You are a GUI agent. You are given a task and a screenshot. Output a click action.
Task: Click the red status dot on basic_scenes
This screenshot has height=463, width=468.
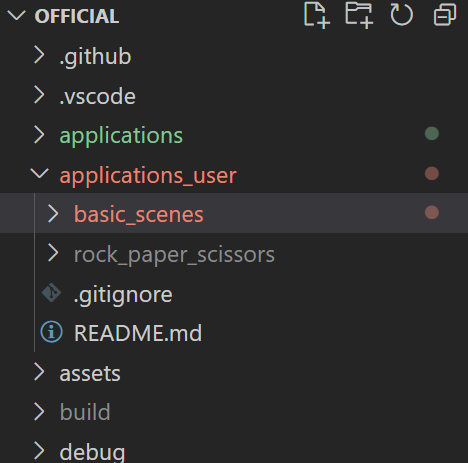[x=432, y=213]
